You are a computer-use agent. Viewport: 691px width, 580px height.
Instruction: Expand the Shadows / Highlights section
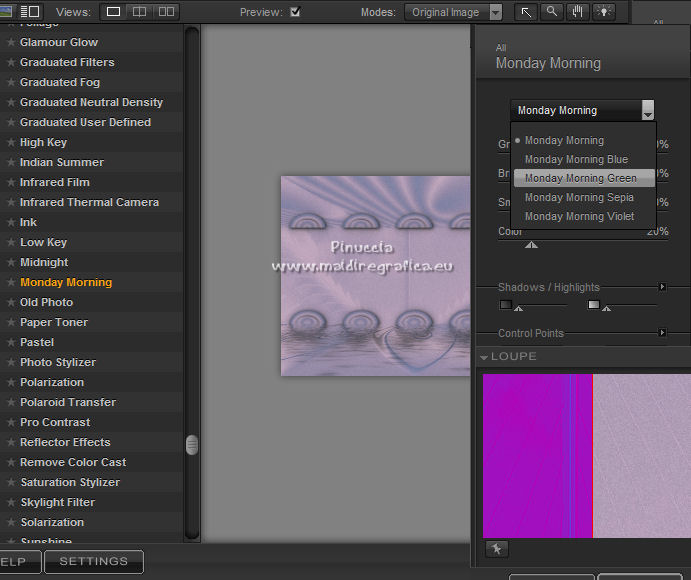(662, 287)
